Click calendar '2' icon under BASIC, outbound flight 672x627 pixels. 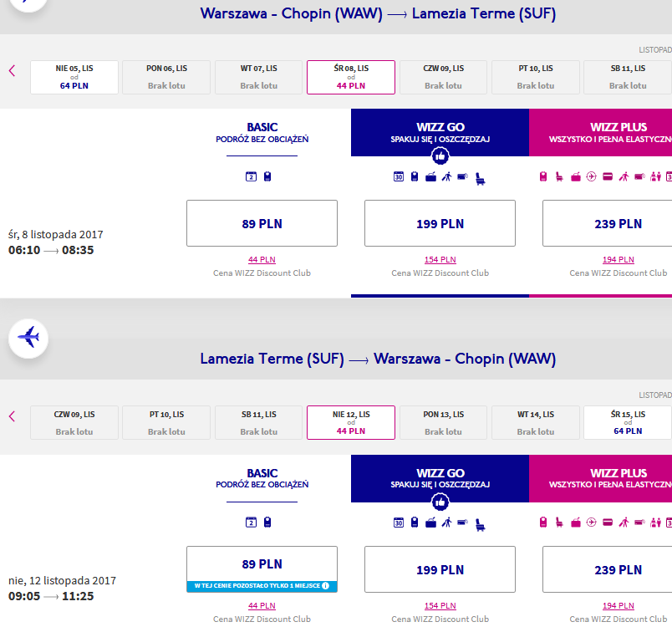click(251, 176)
